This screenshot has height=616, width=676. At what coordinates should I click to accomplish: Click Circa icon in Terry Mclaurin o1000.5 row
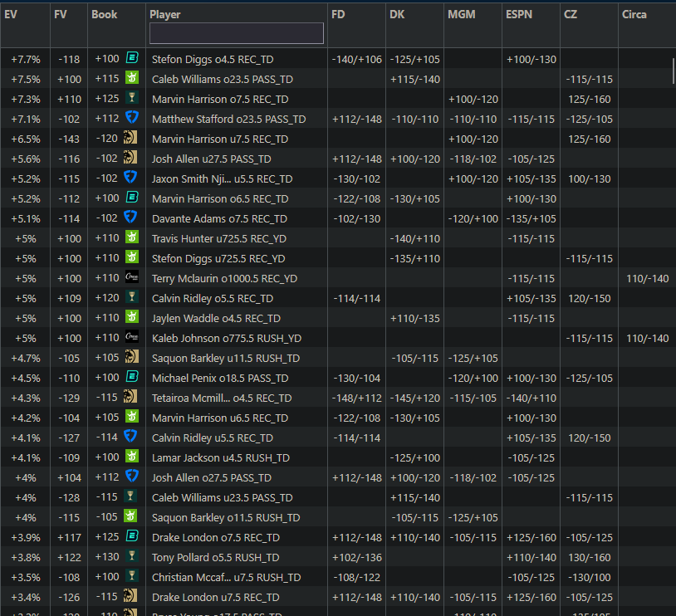(132, 276)
